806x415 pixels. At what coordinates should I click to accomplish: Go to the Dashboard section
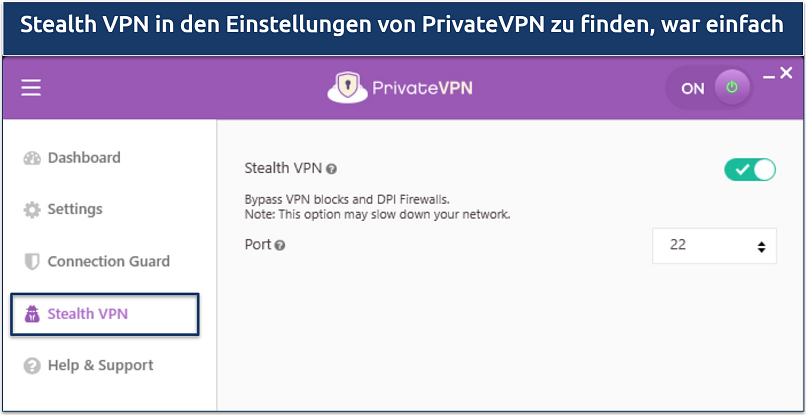84,158
